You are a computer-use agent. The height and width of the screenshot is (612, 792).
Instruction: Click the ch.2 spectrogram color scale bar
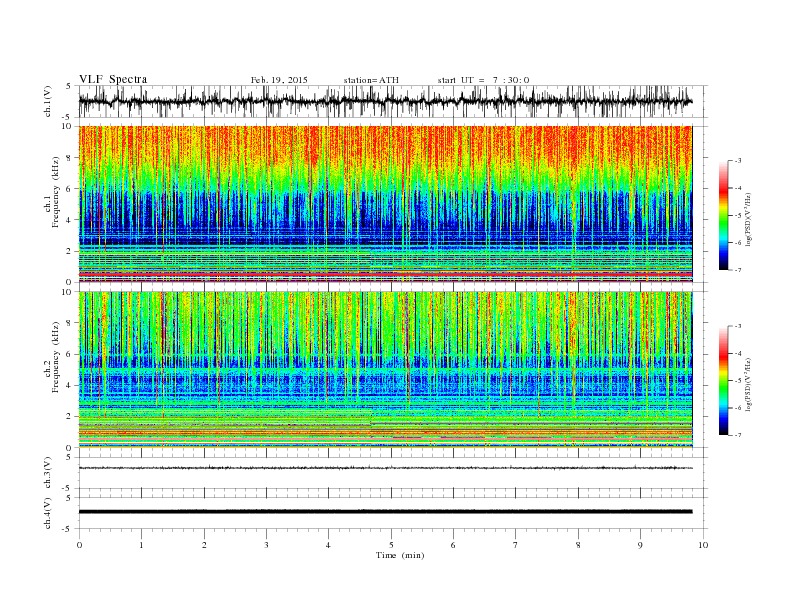coord(723,380)
